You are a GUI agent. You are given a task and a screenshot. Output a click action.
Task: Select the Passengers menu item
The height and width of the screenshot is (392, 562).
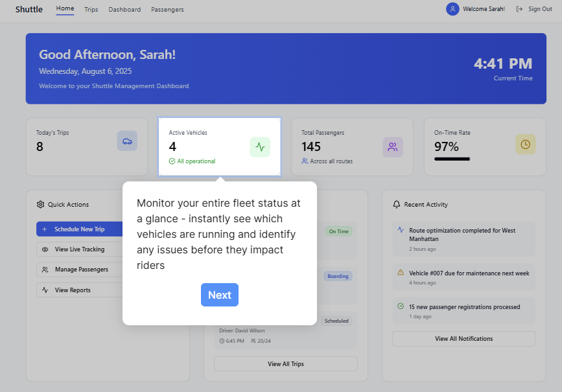167,9
